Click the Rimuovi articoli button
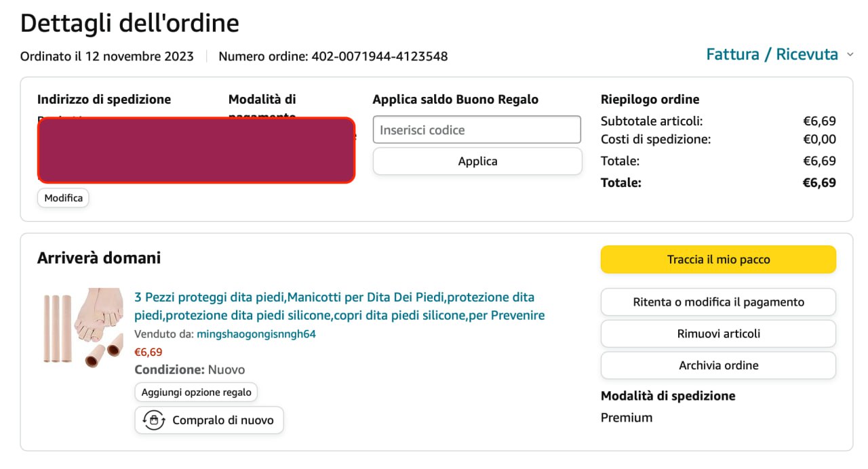868x469 pixels. click(x=718, y=333)
